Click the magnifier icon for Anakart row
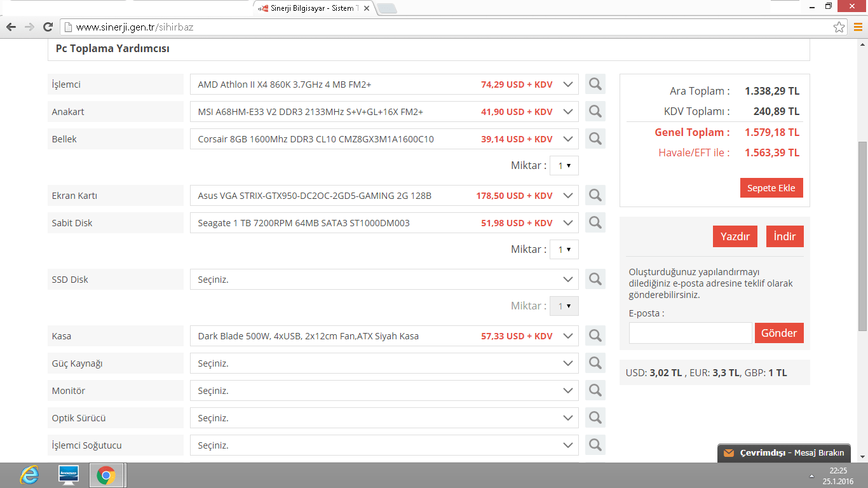Viewport: 868px width, 488px height. (595, 111)
